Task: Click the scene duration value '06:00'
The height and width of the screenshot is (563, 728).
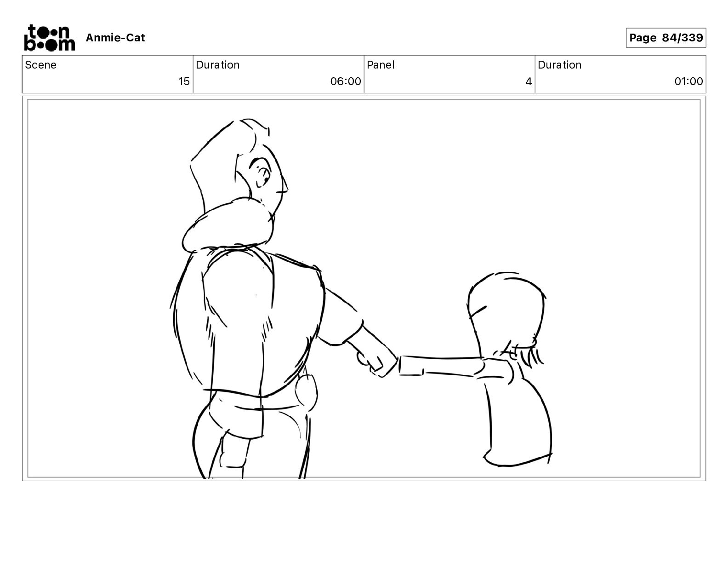Action: pyautogui.click(x=346, y=81)
